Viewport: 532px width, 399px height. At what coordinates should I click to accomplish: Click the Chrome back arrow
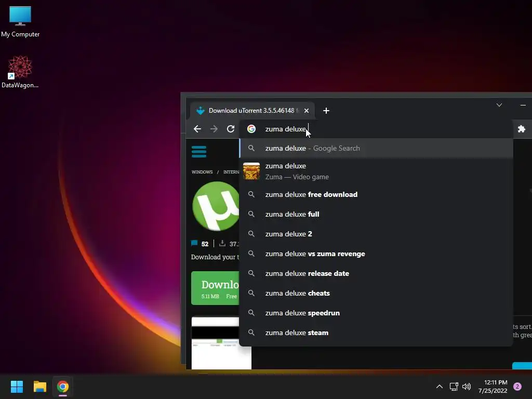pyautogui.click(x=197, y=129)
